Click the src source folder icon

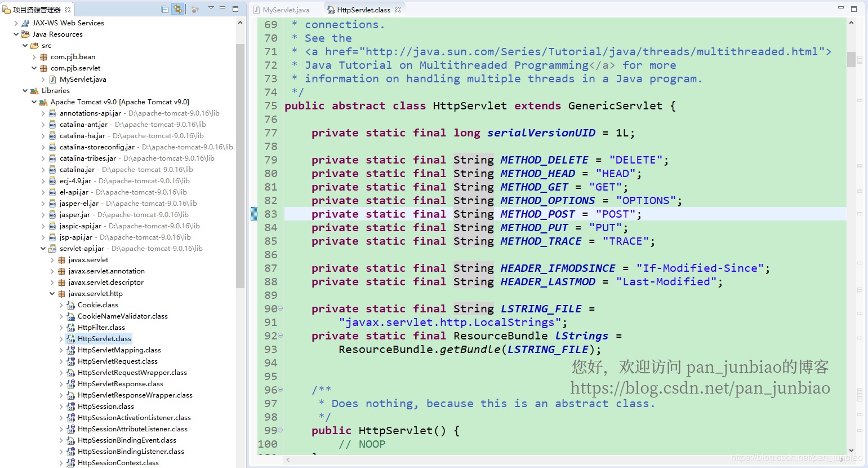pos(35,45)
